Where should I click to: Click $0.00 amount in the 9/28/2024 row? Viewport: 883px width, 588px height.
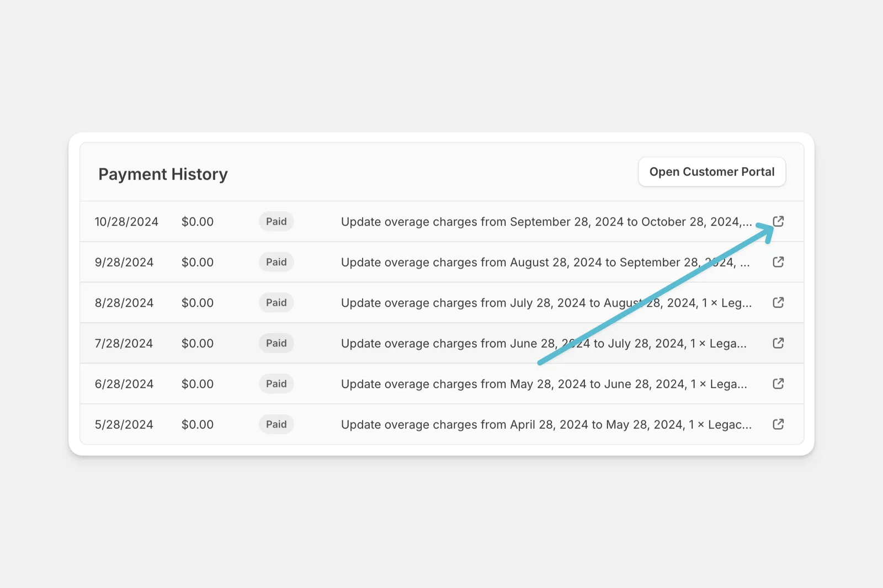point(198,263)
